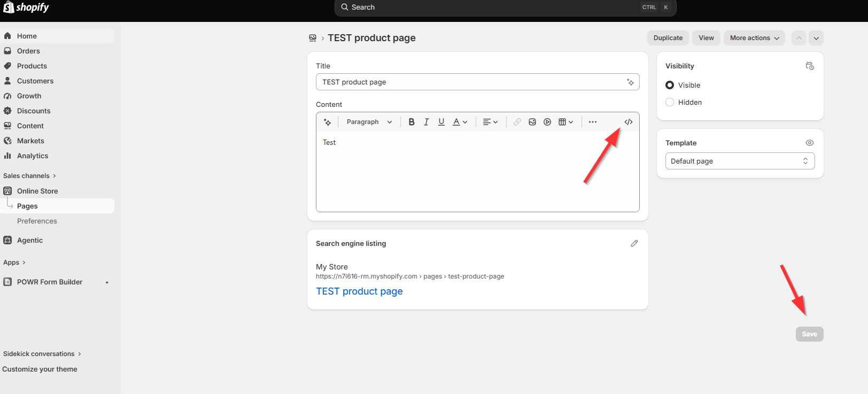Click the Search bar at top
868x394 pixels.
[x=505, y=7]
